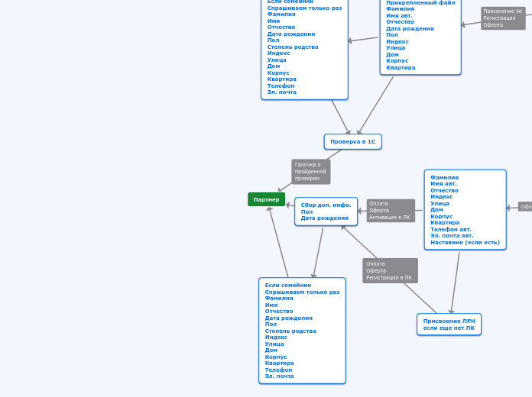This screenshot has width=532, height=397.
Task: Click 'Корпус' in the node below 'Сбор доп. инфо.'
Action: pyautogui.click(x=276, y=357)
